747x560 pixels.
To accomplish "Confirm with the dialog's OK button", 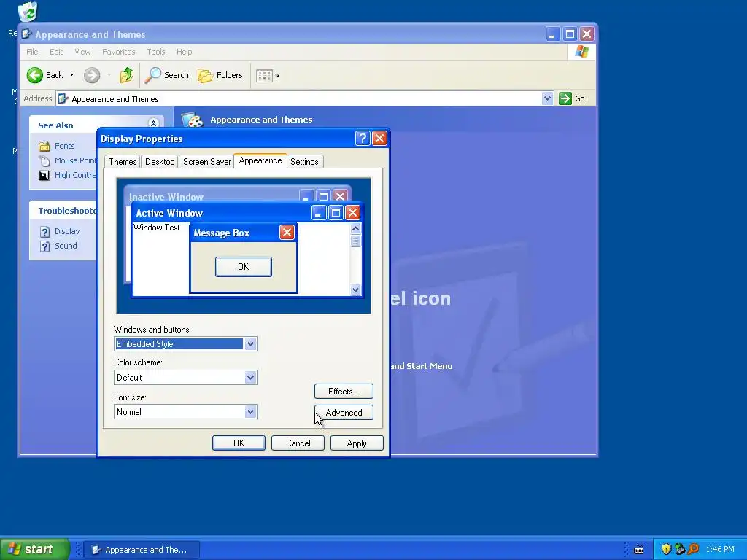I will point(239,443).
